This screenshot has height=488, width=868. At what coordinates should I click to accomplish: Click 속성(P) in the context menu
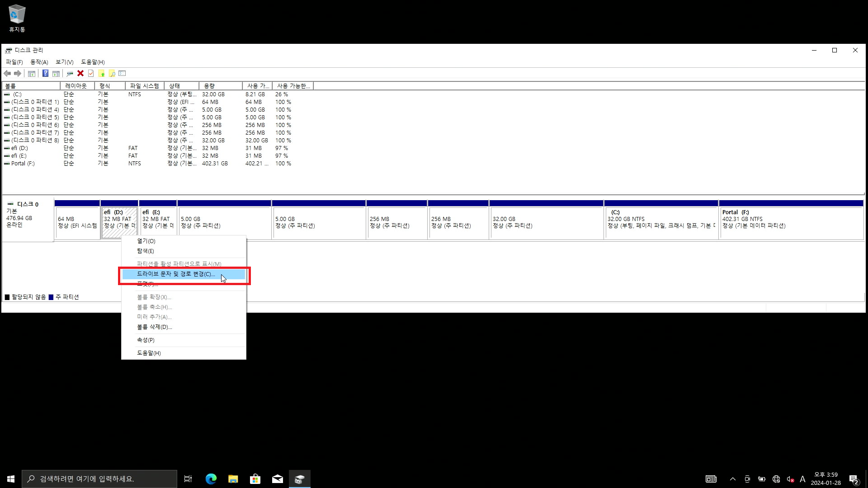(x=146, y=340)
